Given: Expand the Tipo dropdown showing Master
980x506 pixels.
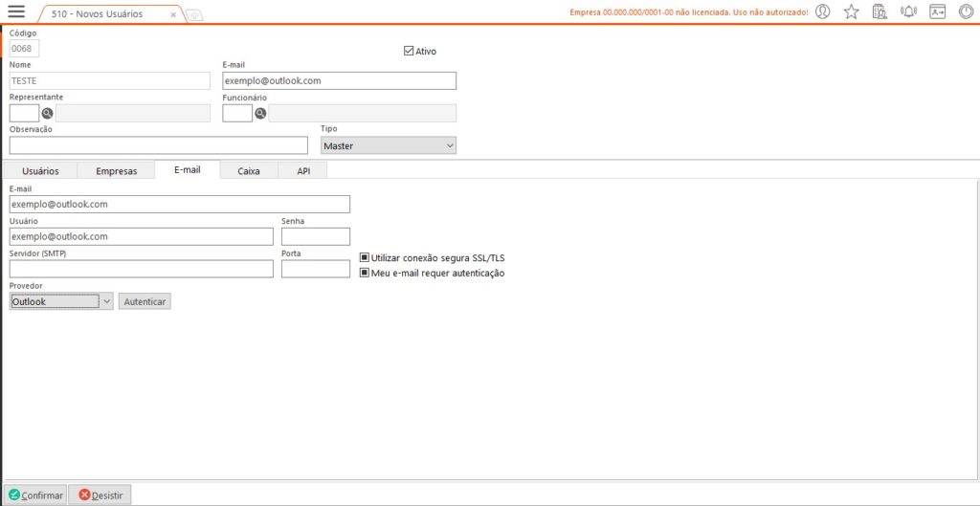Looking at the screenshot, I should (389, 145).
